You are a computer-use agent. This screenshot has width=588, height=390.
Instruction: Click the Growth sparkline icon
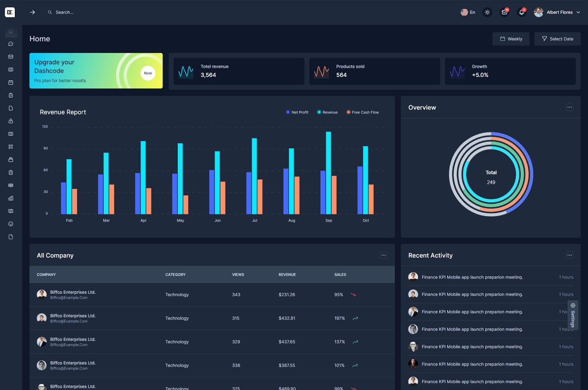click(457, 72)
